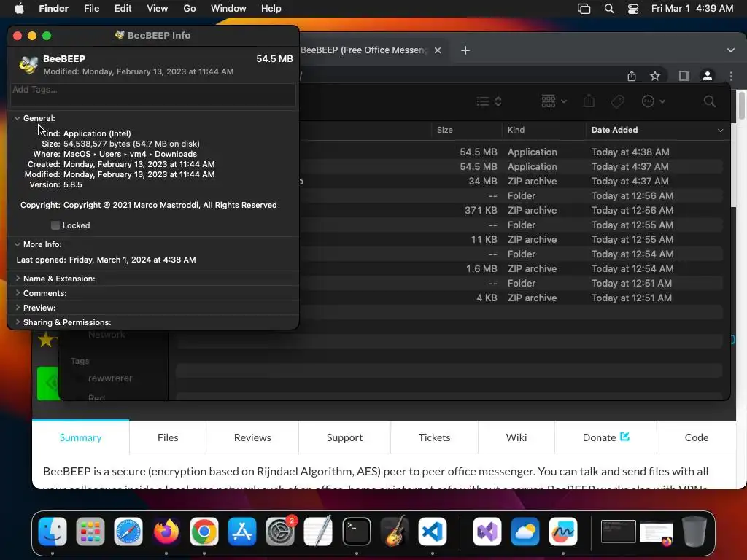
Task: Toggle the Locked checkbox in BeeBEEP Info
Action: point(55,225)
